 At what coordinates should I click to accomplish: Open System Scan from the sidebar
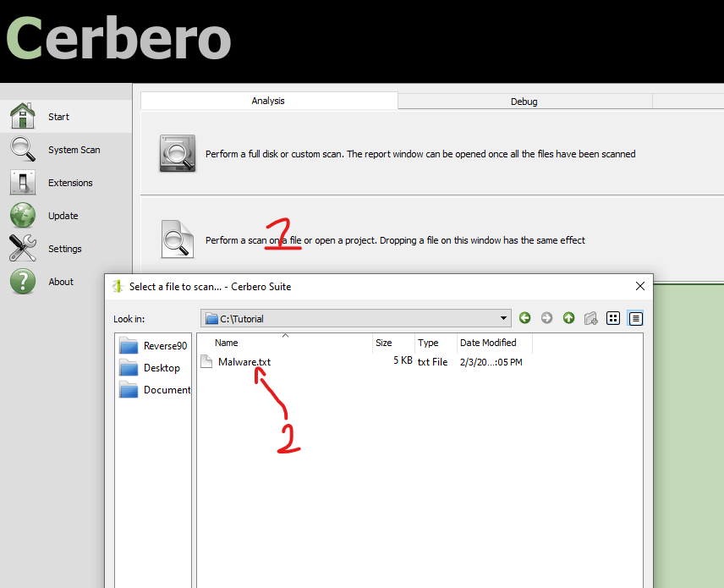tap(23, 149)
